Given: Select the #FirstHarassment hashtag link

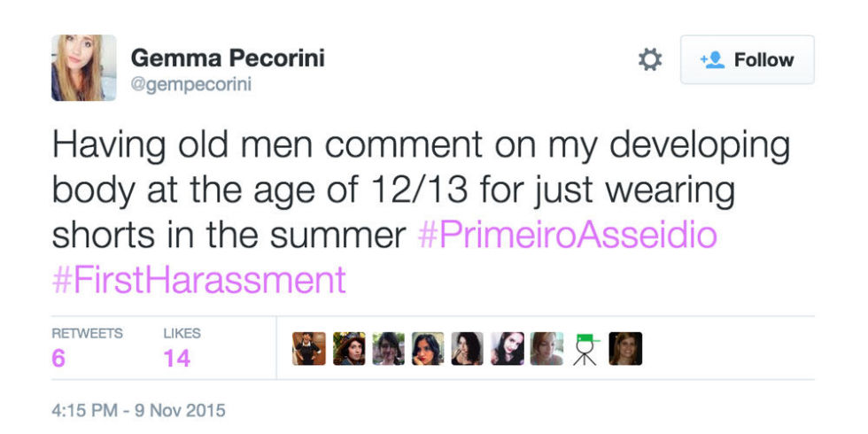Looking at the screenshot, I should point(198,281).
